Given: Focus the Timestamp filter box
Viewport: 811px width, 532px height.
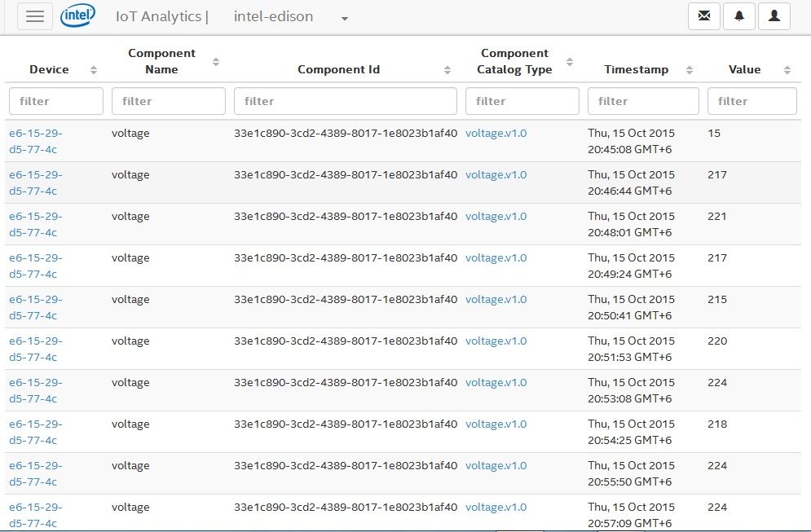Looking at the screenshot, I should (643, 101).
